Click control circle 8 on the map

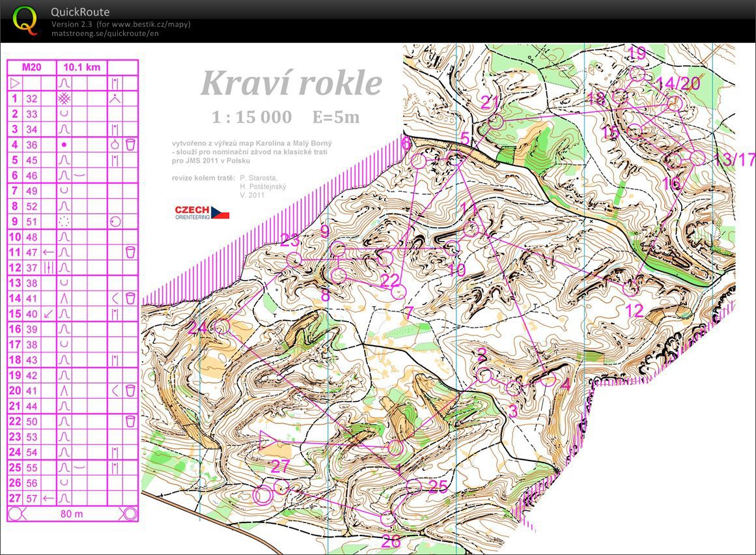coord(339,276)
